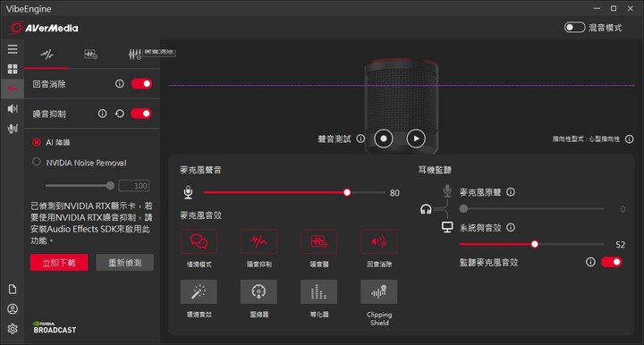Open the speaker output page in sidebar
The image size is (644, 345).
pyautogui.click(x=13, y=109)
